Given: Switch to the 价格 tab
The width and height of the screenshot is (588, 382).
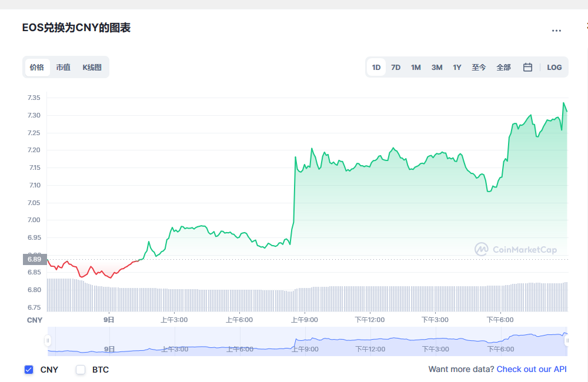Looking at the screenshot, I should click(37, 68).
